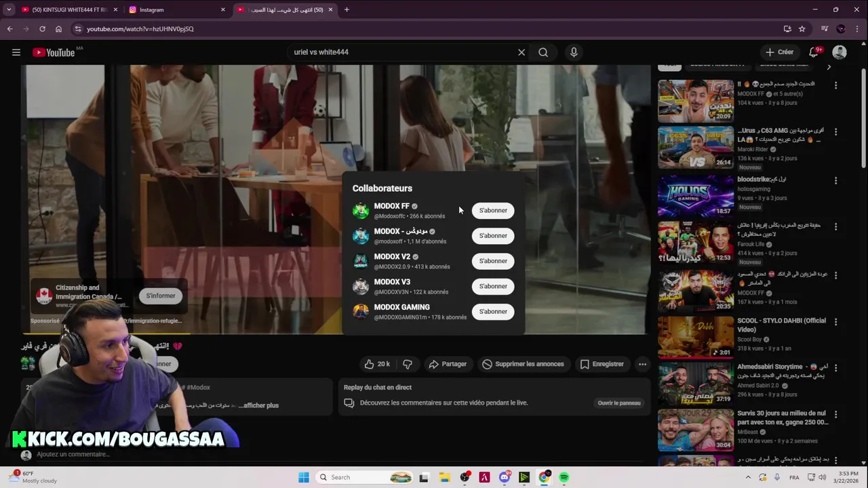Open the Maroki Rider C63 AMG thumbnail

pos(696,147)
